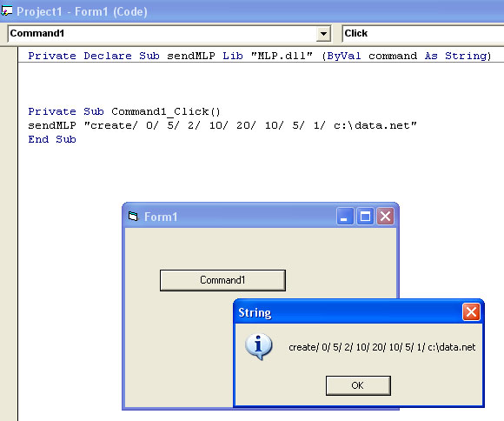The image size is (504, 421).
Task: Click the blue information icon in dialog
Action: pos(259,346)
